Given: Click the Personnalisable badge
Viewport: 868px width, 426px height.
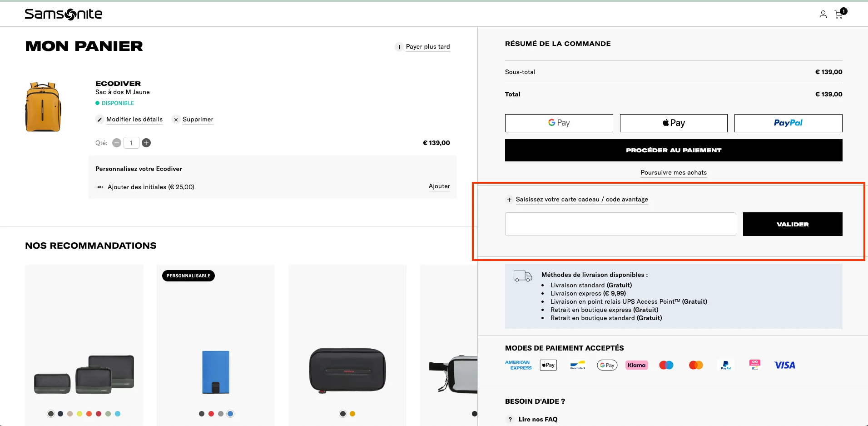Looking at the screenshot, I should [x=188, y=276].
